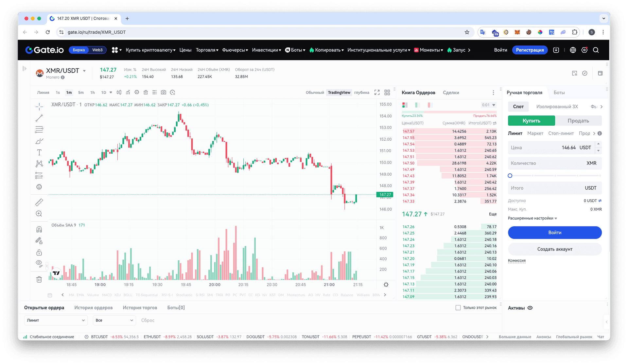Select the 5m chart interval
Screen dimensions: 628x364
coord(81,93)
